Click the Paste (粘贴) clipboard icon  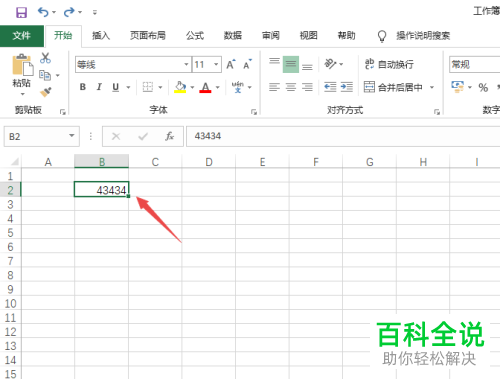pos(23,65)
